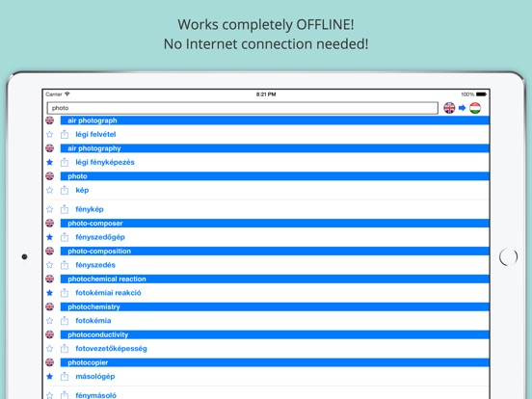Open the 'fénykép' translation text
532x399 pixels.
(90, 209)
